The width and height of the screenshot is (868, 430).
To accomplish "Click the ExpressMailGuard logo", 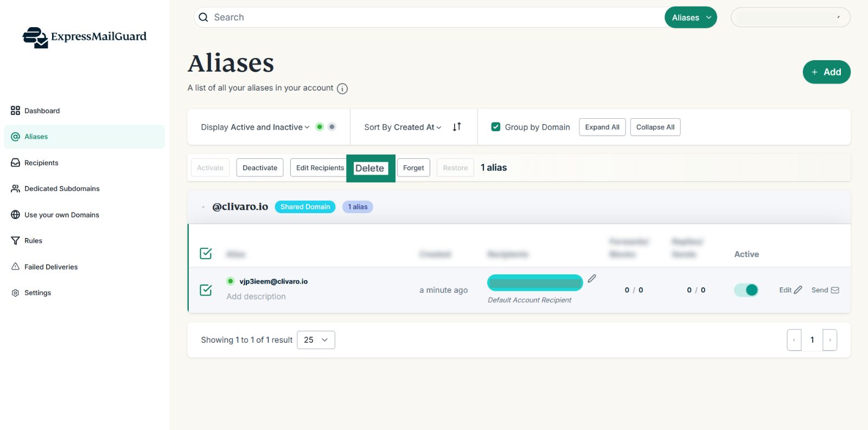I will 85,37.
